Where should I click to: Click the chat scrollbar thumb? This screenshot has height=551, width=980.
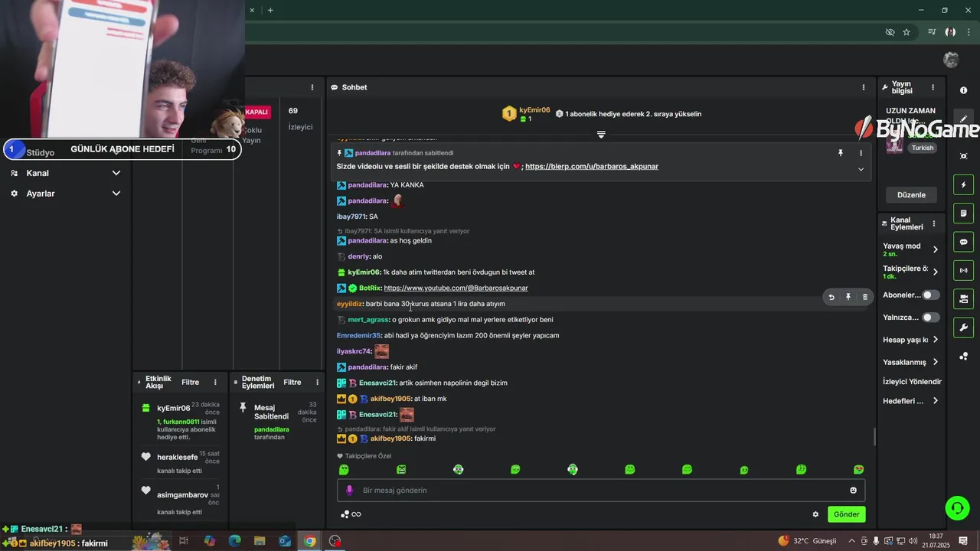point(874,437)
